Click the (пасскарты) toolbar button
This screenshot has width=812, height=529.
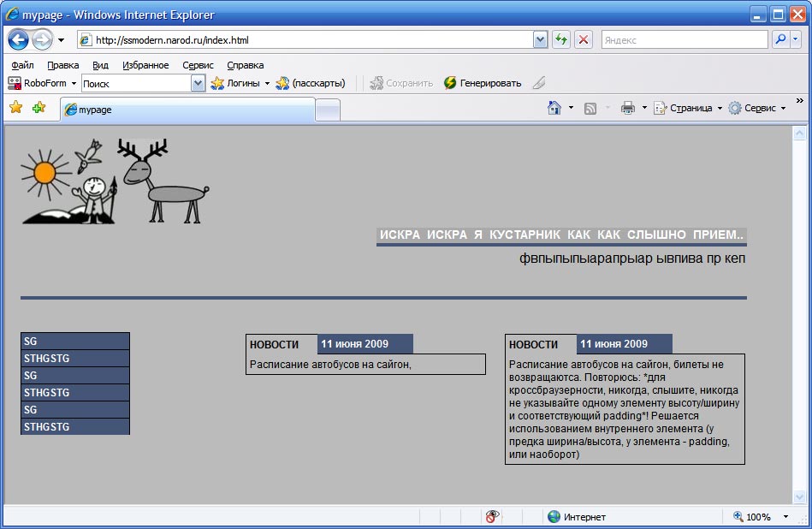(x=311, y=83)
